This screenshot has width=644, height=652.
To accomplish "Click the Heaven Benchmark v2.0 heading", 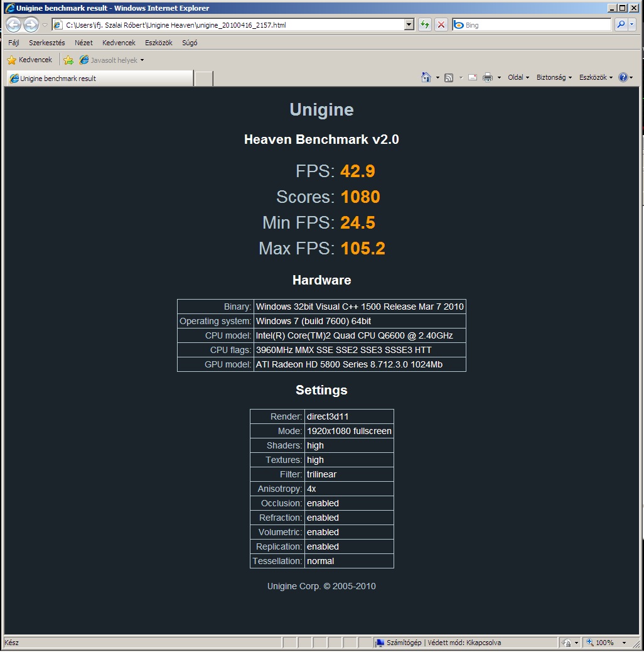I will 321,139.
